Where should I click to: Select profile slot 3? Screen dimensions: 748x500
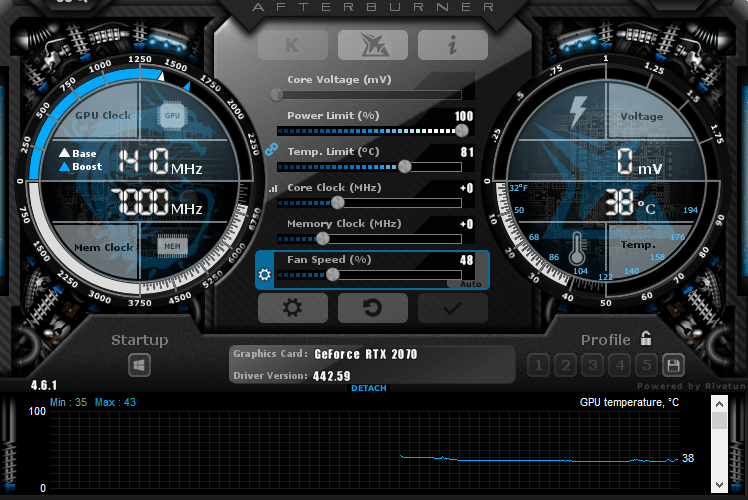[593, 365]
